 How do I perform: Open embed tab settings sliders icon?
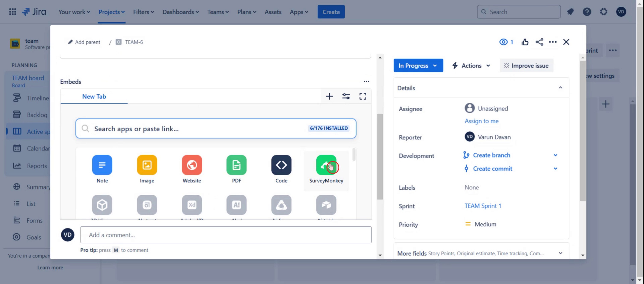[346, 96]
